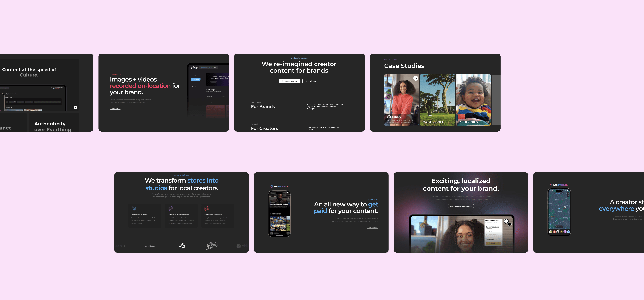Click the Content Credentials CR badge icon
The image size is (644, 300).
click(506, 221)
